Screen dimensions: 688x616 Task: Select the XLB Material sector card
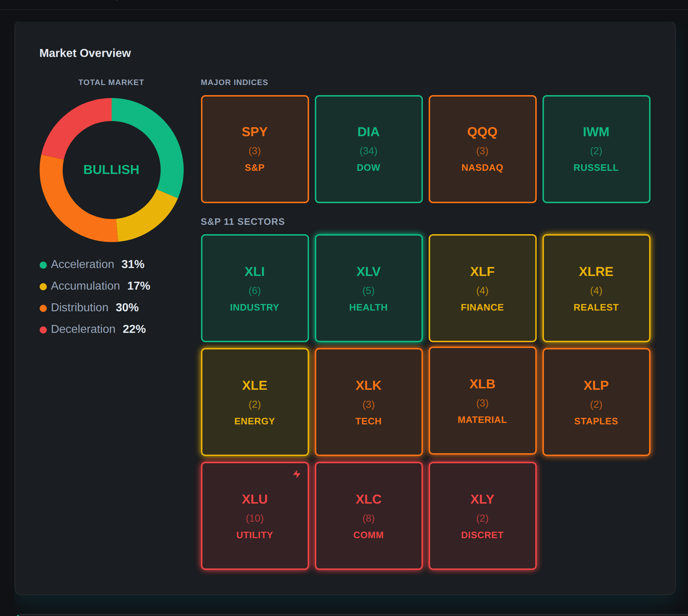(482, 401)
